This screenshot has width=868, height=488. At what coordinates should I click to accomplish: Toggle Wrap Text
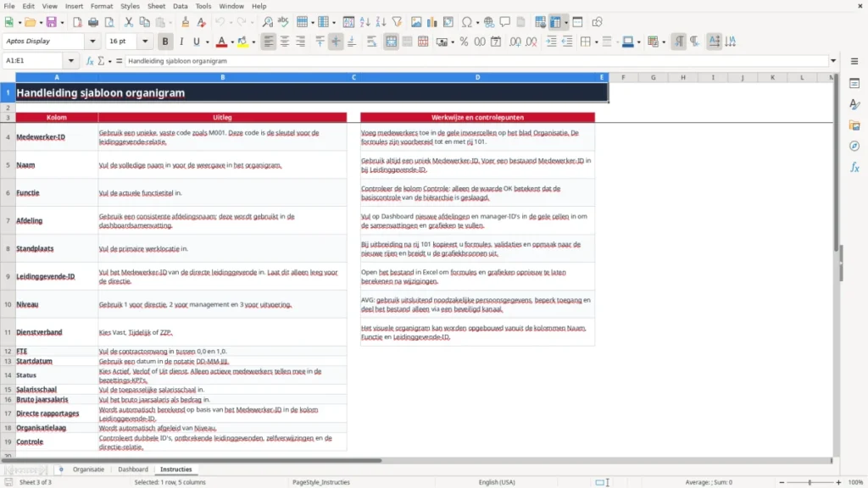[371, 42]
